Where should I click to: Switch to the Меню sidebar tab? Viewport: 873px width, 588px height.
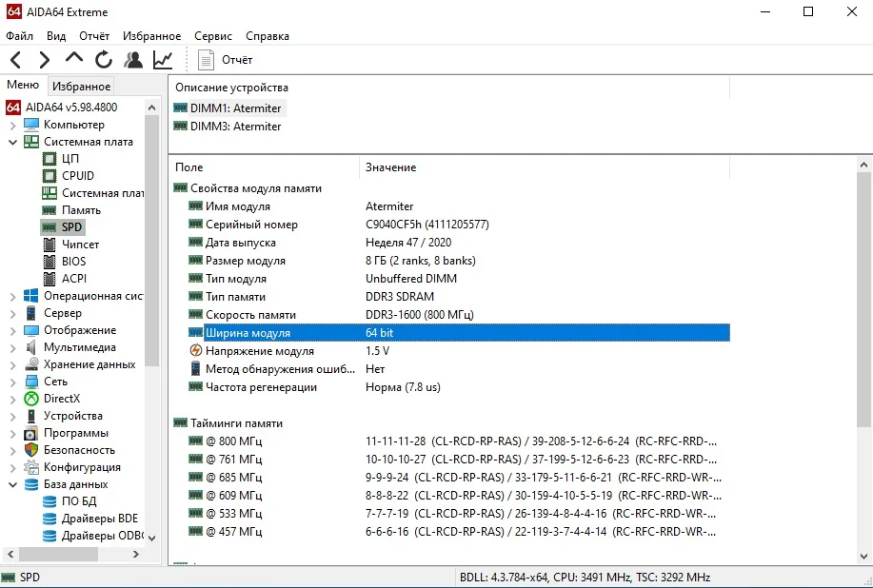coord(23,85)
